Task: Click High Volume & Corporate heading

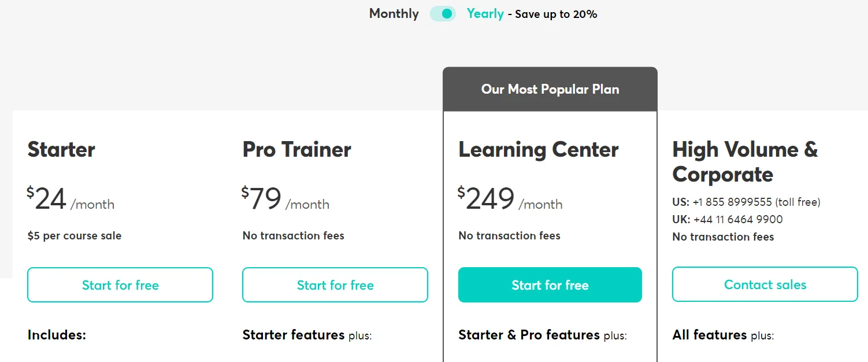Action: tap(745, 162)
